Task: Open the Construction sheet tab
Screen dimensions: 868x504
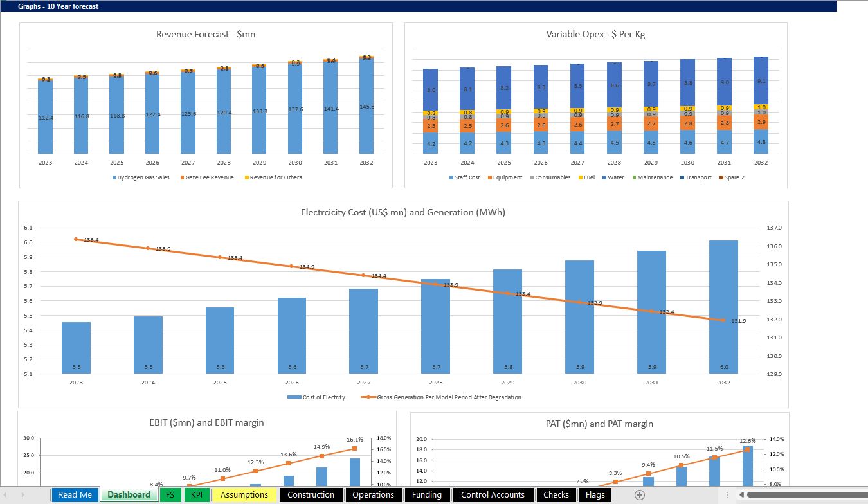Action: [x=311, y=494]
